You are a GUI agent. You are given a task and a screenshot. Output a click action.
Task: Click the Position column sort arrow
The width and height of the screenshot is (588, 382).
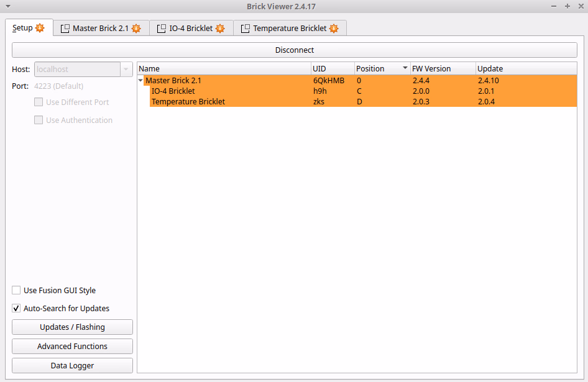[405, 68]
